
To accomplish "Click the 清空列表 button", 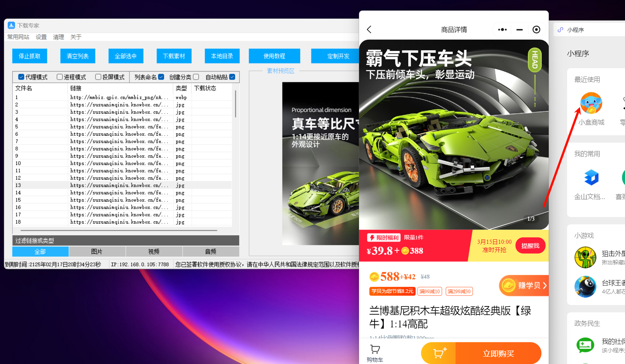I will coord(78,56).
